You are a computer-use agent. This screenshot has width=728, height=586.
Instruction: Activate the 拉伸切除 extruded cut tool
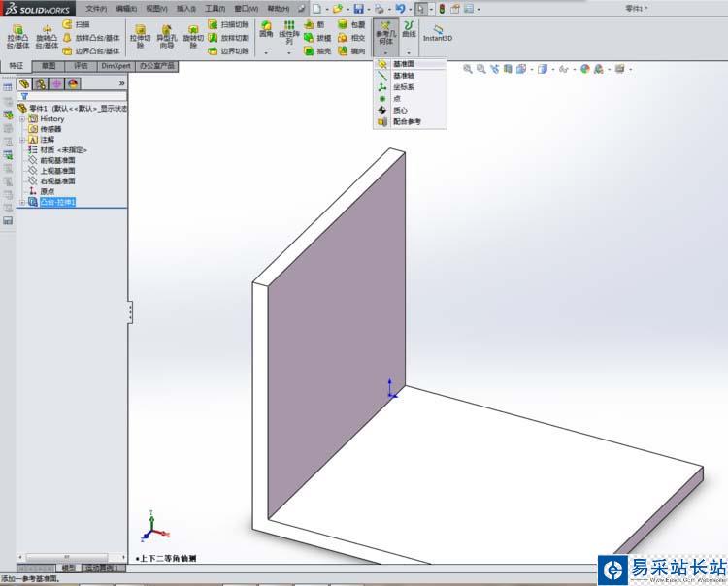pos(140,37)
